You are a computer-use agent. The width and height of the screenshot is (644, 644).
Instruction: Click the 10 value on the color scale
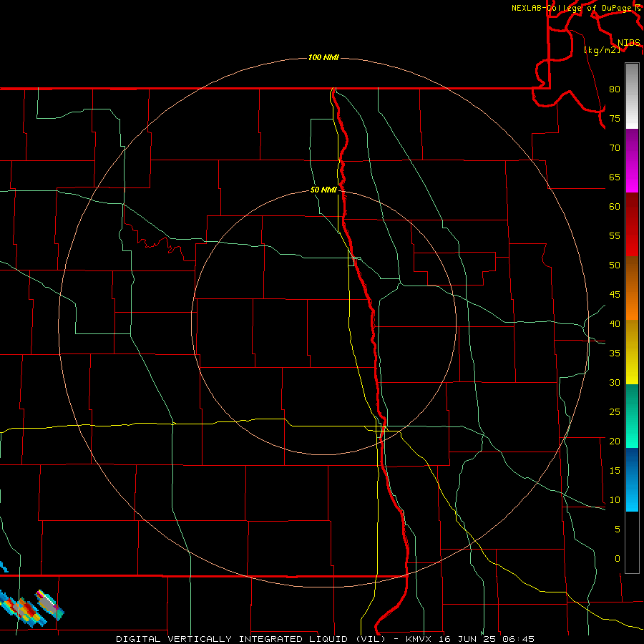[615, 500]
